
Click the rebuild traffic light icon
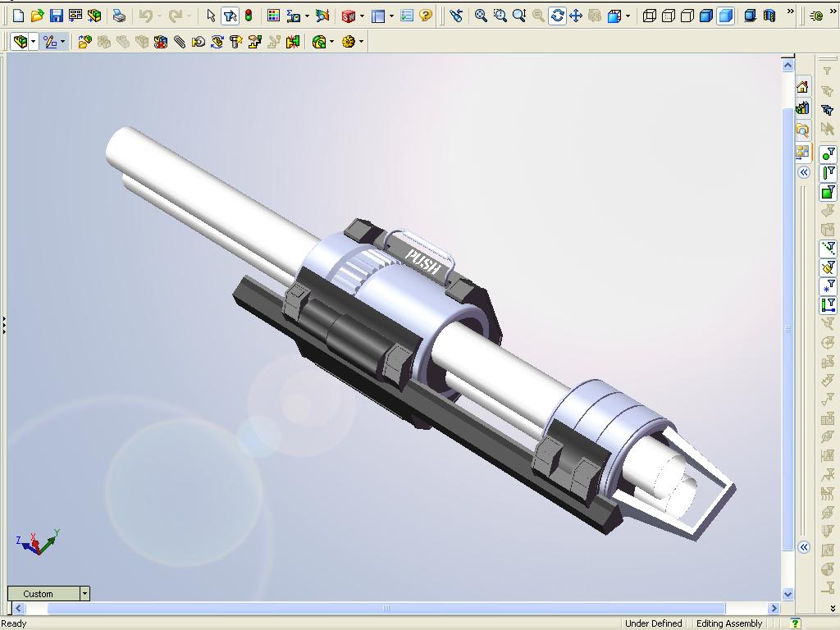(x=249, y=16)
